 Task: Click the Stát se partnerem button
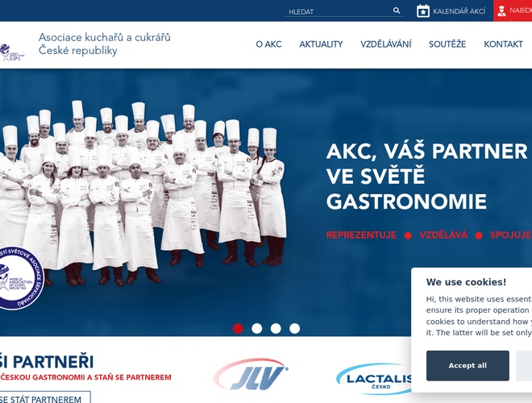(x=44, y=397)
